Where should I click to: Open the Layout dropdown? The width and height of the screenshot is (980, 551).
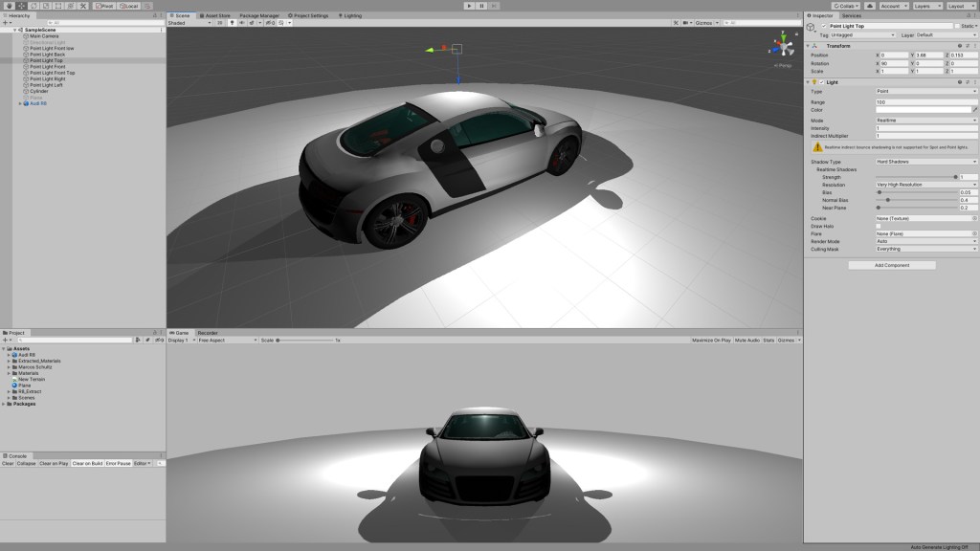pos(960,6)
